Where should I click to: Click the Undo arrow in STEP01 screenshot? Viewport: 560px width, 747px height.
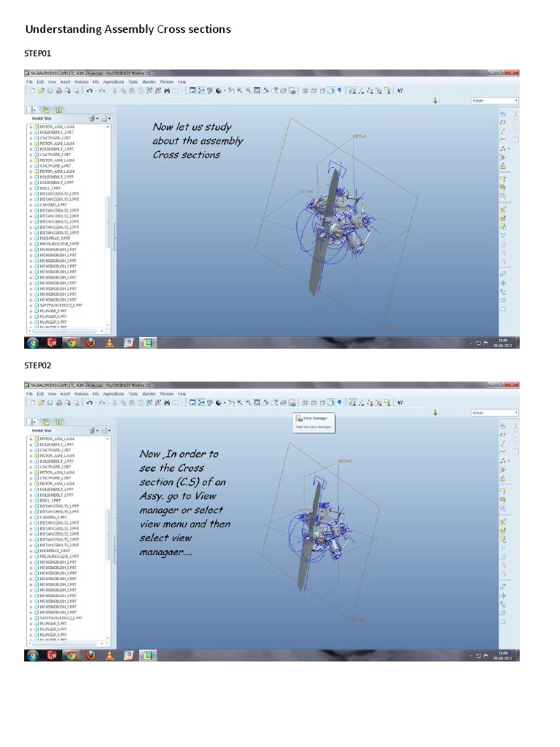coord(90,90)
